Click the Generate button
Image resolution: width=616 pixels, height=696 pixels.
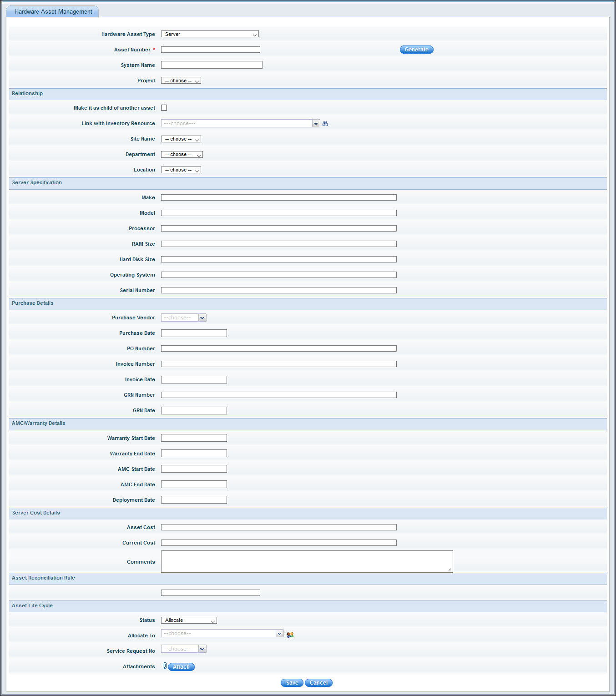point(416,50)
